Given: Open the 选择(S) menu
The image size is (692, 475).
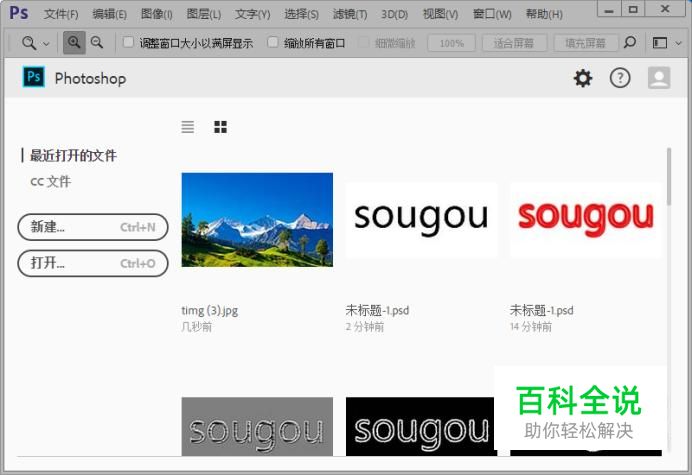Looking at the screenshot, I should (x=301, y=15).
